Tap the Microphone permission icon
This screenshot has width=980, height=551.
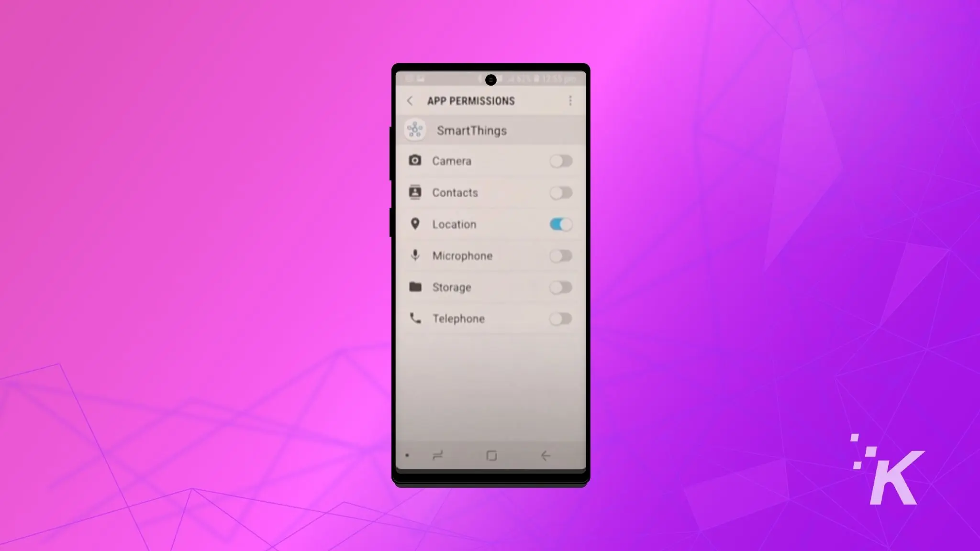[414, 255]
